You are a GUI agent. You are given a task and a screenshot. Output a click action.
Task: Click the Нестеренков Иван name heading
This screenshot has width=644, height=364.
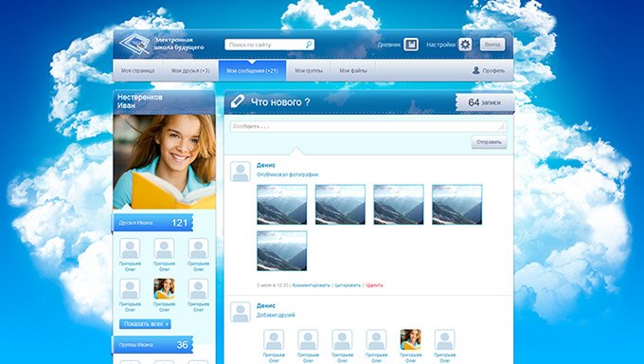point(139,101)
